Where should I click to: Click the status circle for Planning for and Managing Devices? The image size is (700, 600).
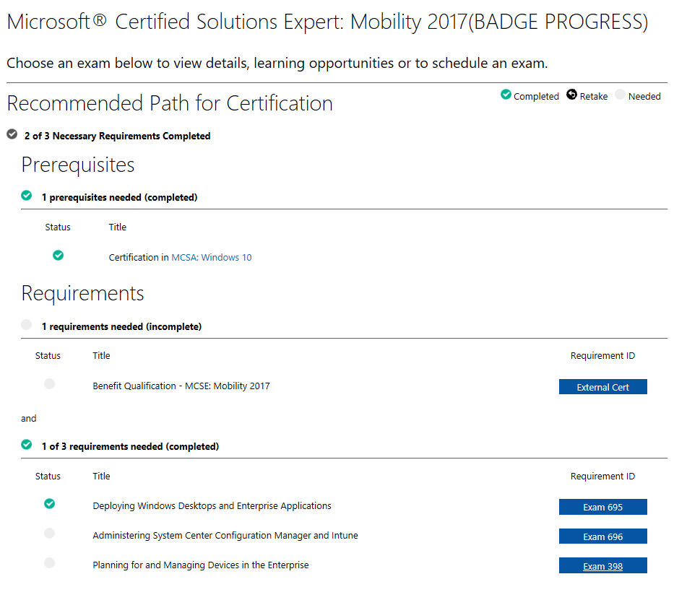50,563
